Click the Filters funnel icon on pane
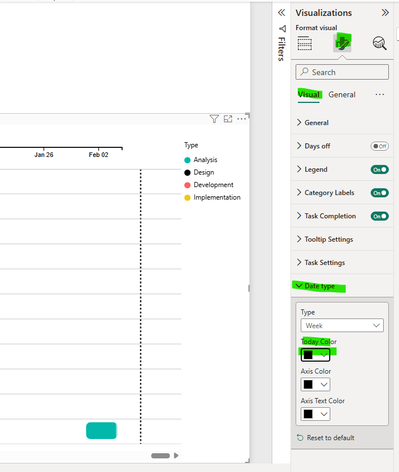The height and width of the screenshot is (472, 399). click(x=282, y=29)
